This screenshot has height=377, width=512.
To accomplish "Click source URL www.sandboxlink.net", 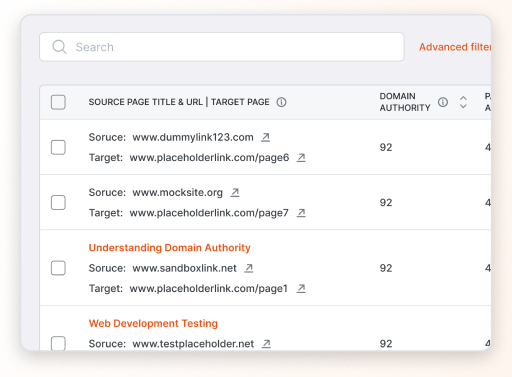I will pos(184,268).
